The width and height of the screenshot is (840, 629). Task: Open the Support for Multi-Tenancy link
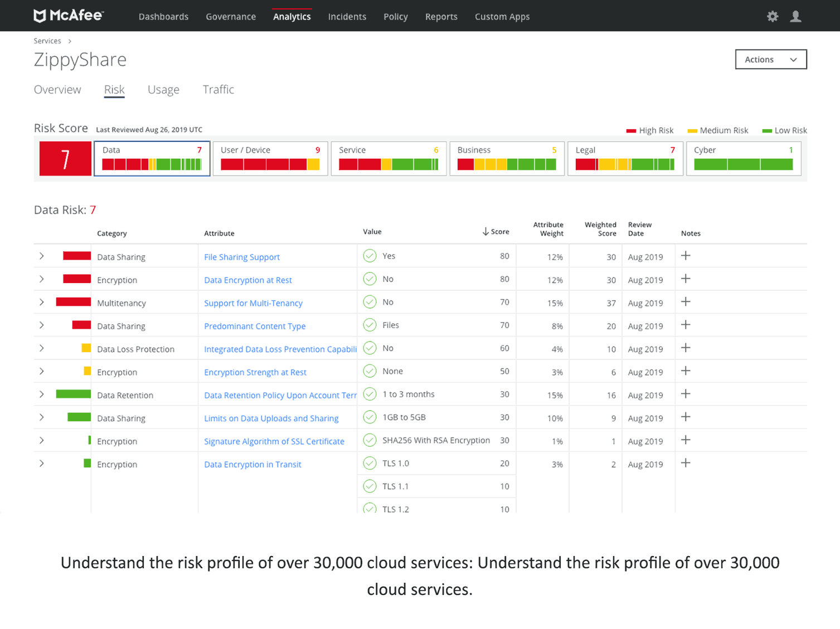253,303
